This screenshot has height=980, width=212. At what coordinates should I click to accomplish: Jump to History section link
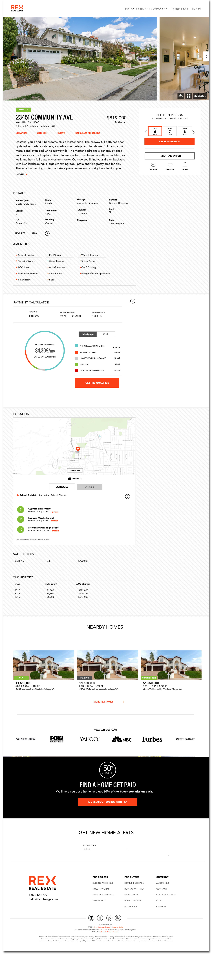tap(61, 133)
